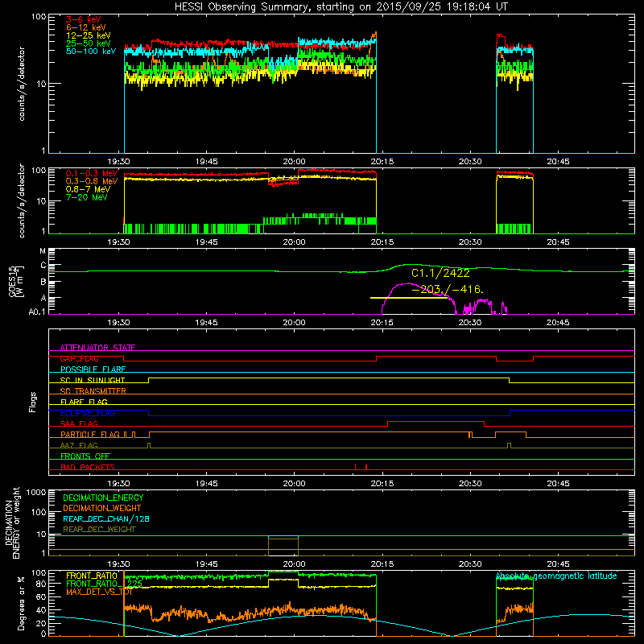Image resolution: width=644 pixels, height=644 pixels.
Task: Click the FRONTS_OFF flag label
Action: pyautogui.click(x=85, y=456)
